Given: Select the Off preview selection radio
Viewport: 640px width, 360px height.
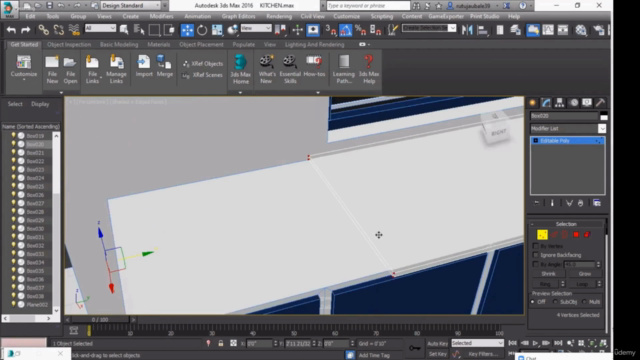Looking at the screenshot, I should (533, 302).
